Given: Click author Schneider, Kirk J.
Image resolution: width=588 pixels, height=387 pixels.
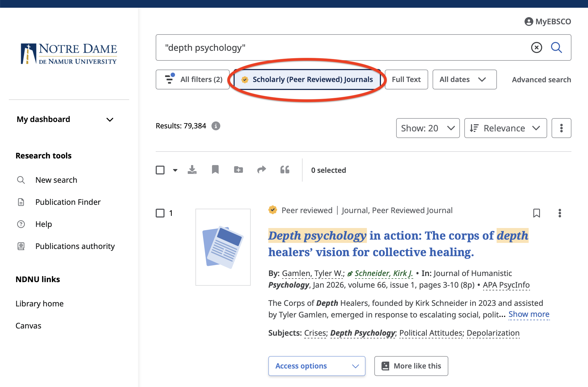Looking at the screenshot, I should 384,273.
